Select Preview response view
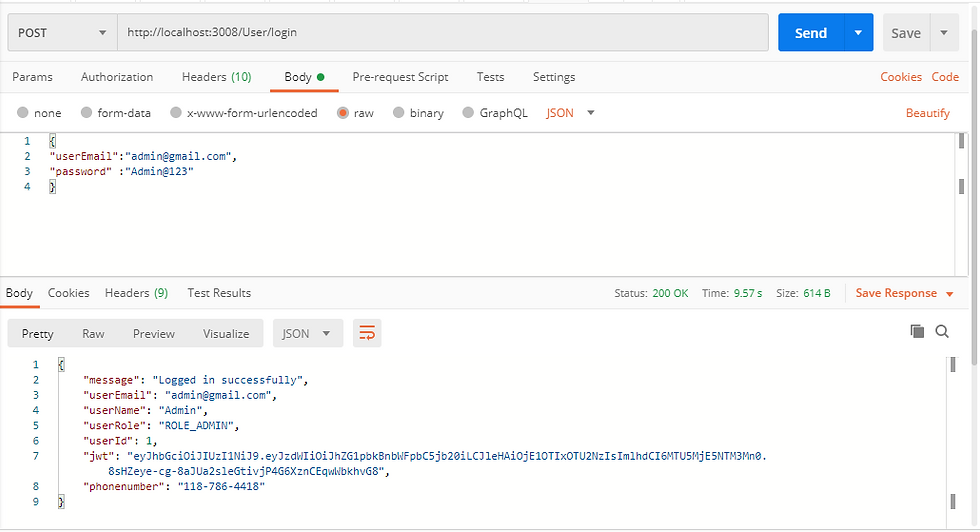 pyautogui.click(x=154, y=333)
